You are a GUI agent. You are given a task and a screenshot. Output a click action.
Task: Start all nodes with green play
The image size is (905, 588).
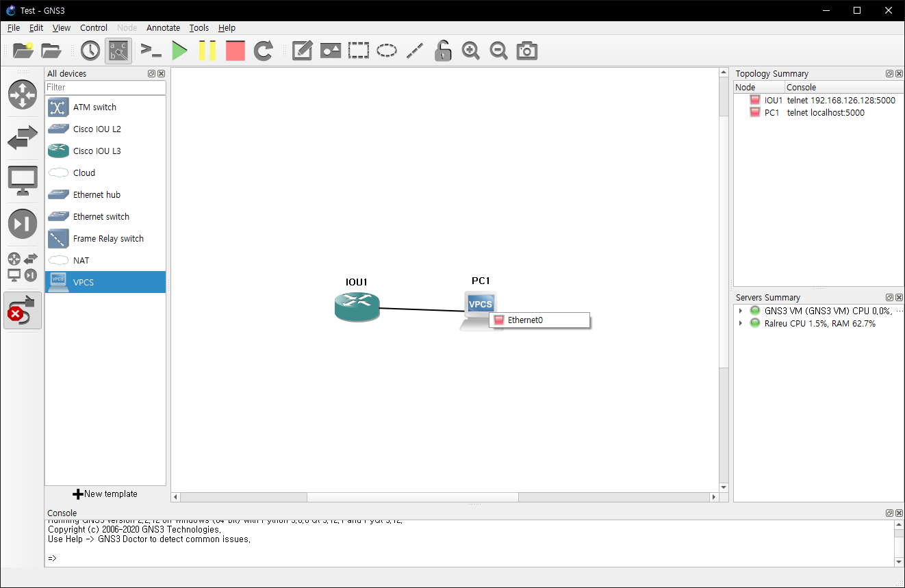[179, 51]
